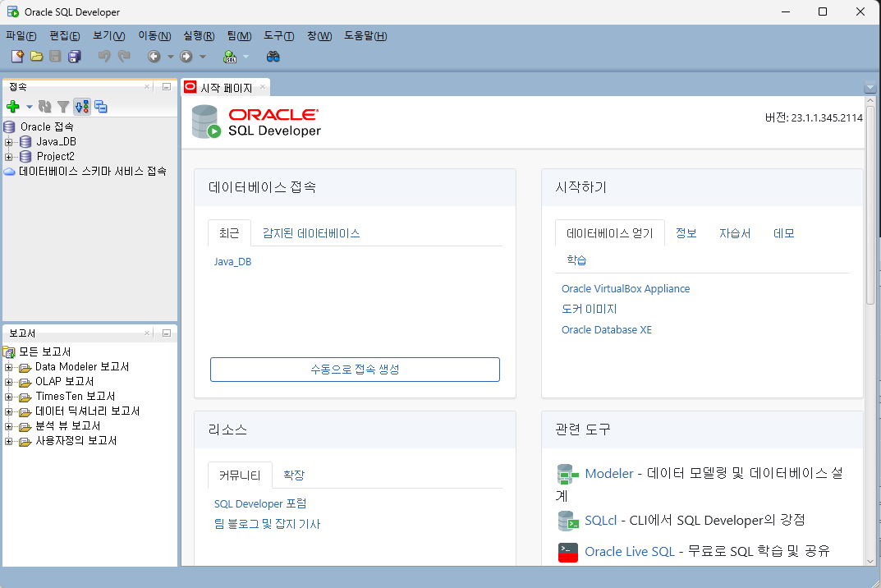Click the Redo arrow icon
Image resolution: width=881 pixels, height=588 pixels.
[124, 56]
